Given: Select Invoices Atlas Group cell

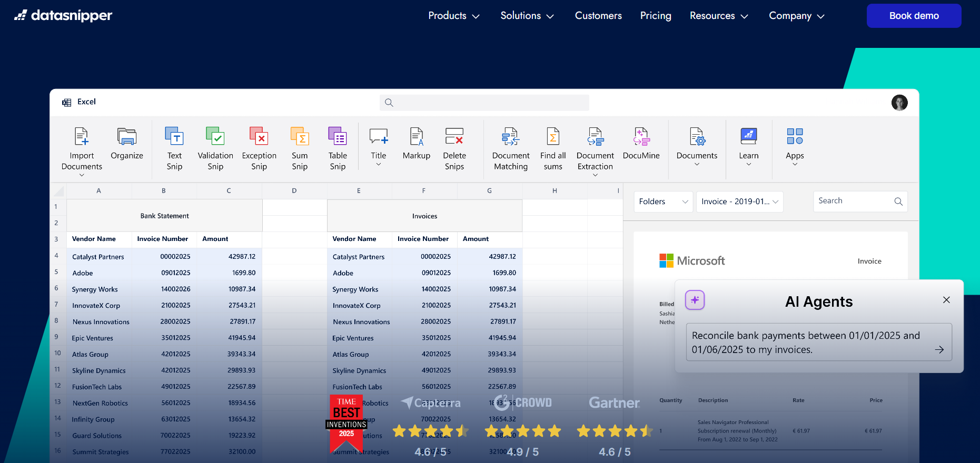Looking at the screenshot, I should [360, 355].
